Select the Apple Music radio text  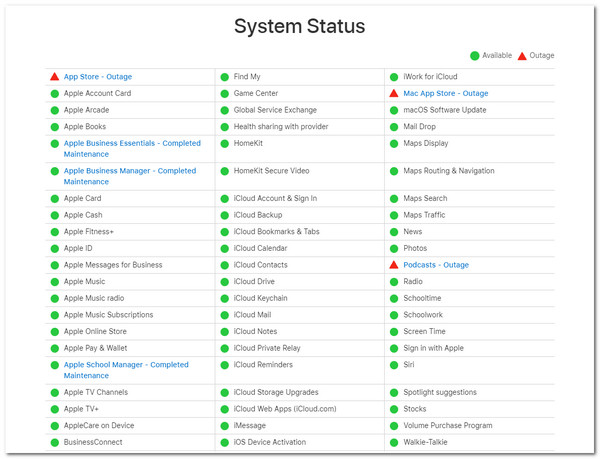pos(94,298)
